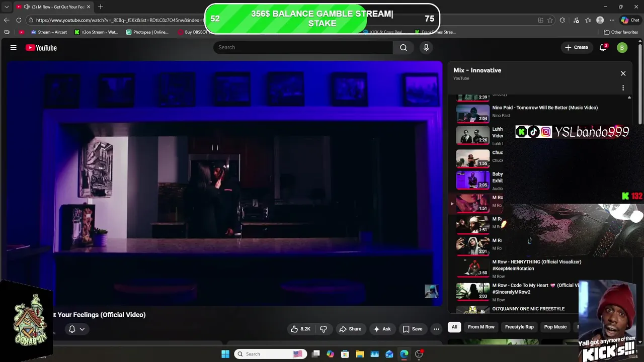Play Ot7QUANNY ONE MIC FREESTYLE
The height and width of the screenshot is (362, 644).
(x=528, y=309)
